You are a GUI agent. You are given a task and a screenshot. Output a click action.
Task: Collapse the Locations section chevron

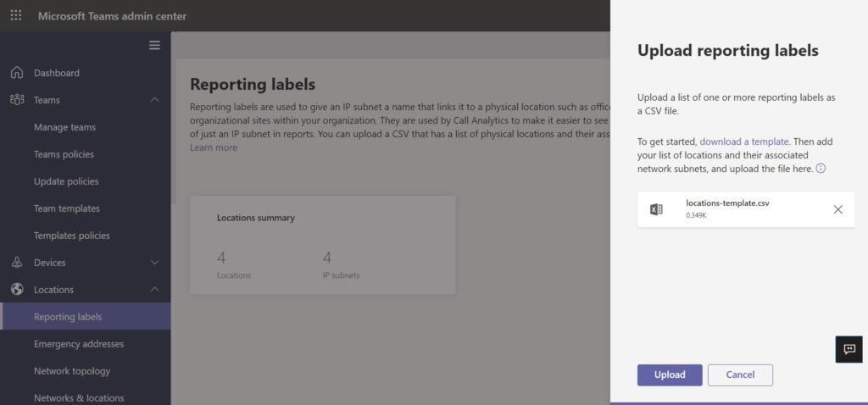click(x=154, y=290)
